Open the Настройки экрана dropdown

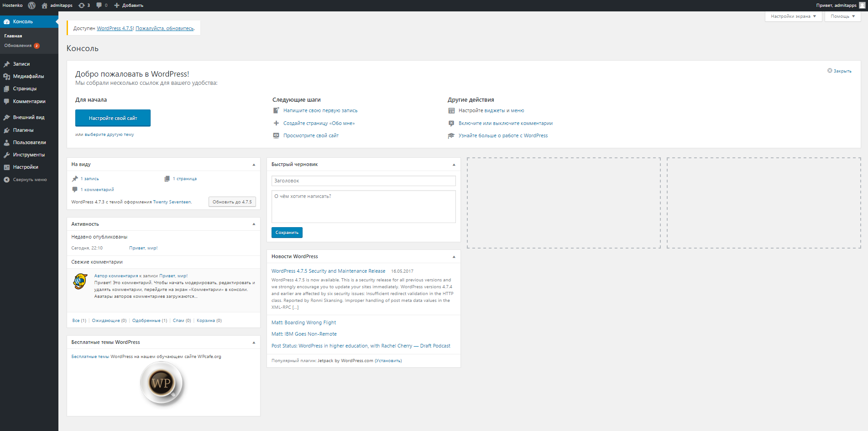tap(793, 16)
